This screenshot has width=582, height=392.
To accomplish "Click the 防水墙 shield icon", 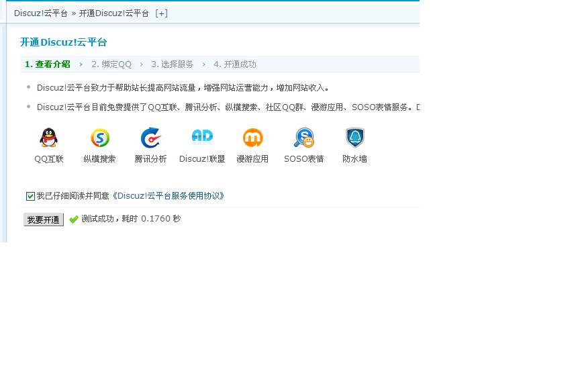I will coord(355,138).
